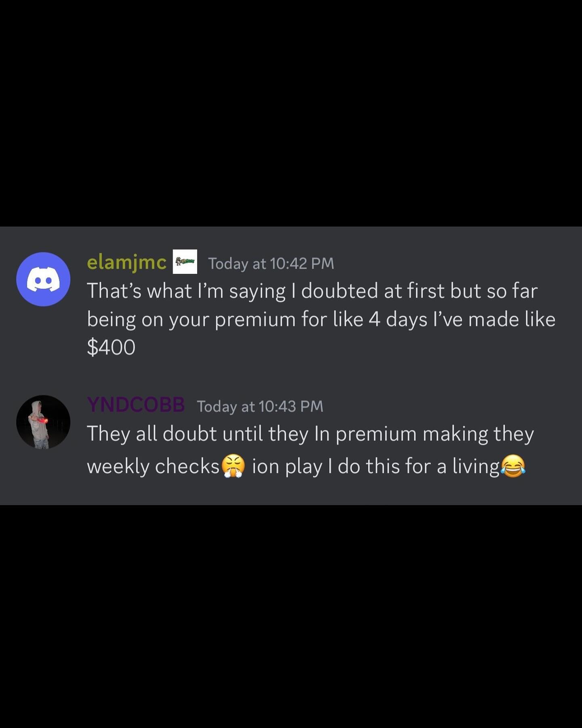Click the words weekly checks
Screen dimensions: 582x728
click(x=153, y=467)
